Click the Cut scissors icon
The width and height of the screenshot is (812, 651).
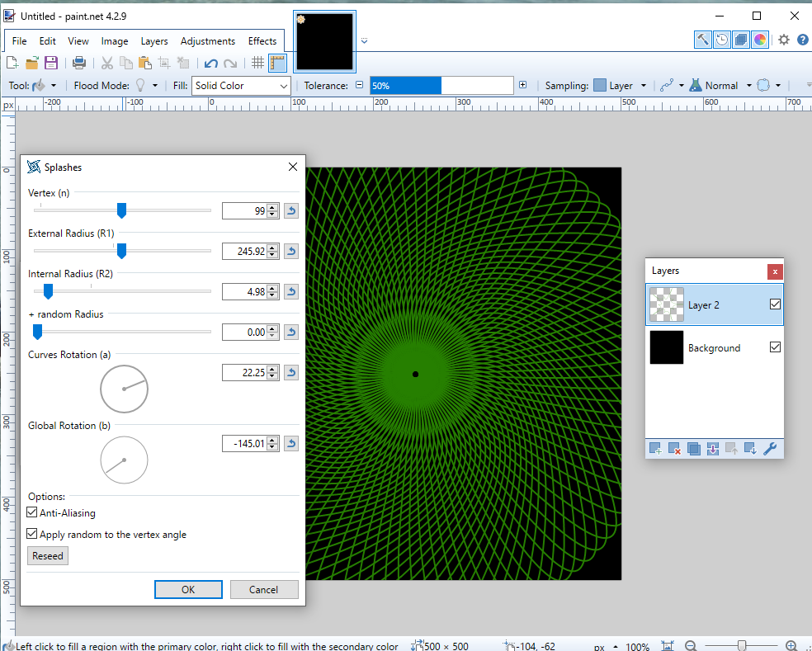tap(107, 64)
